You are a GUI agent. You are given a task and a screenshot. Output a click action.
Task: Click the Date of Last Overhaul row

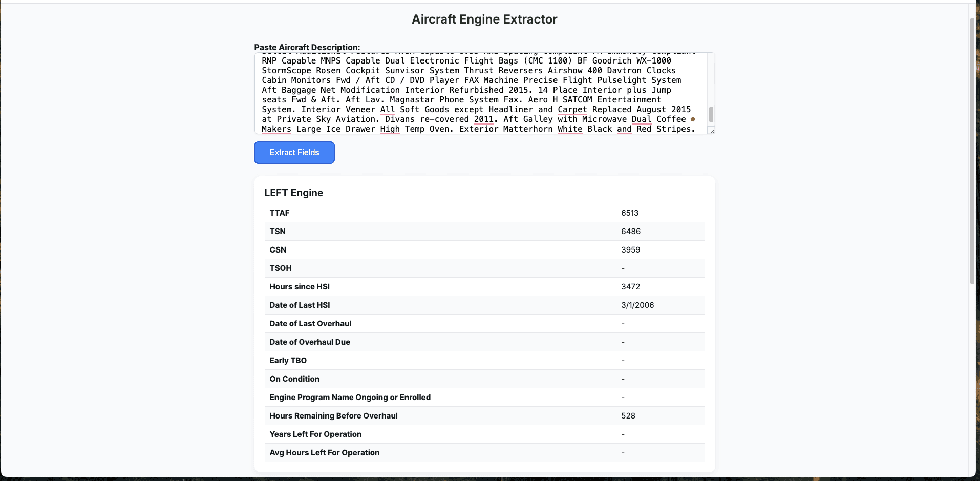485,323
